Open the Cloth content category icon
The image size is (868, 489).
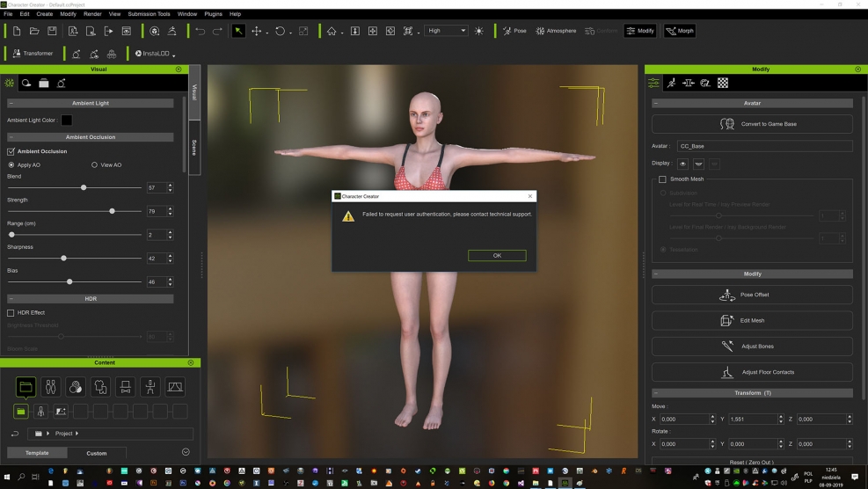pyautogui.click(x=100, y=387)
